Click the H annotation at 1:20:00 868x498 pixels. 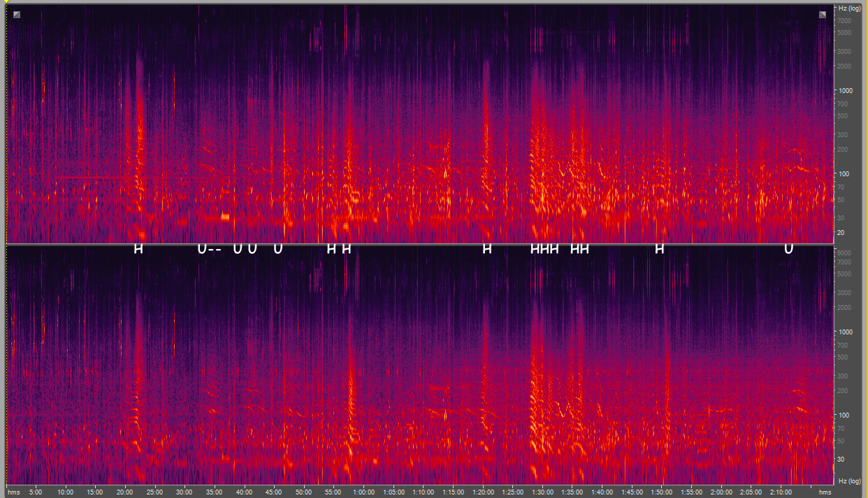click(487, 249)
